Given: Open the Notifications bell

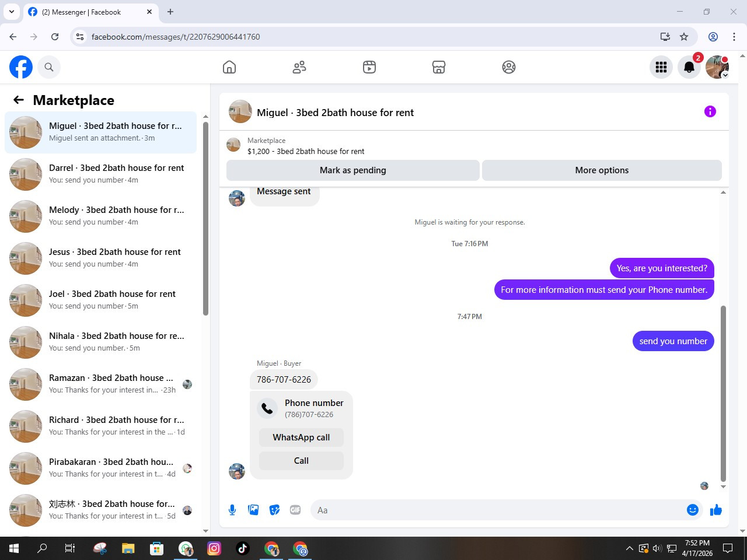Looking at the screenshot, I should (689, 67).
